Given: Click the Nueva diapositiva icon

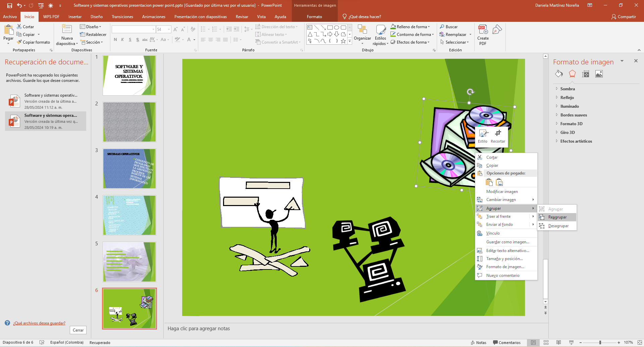Looking at the screenshot, I should pyautogui.click(x=67, y=30).
